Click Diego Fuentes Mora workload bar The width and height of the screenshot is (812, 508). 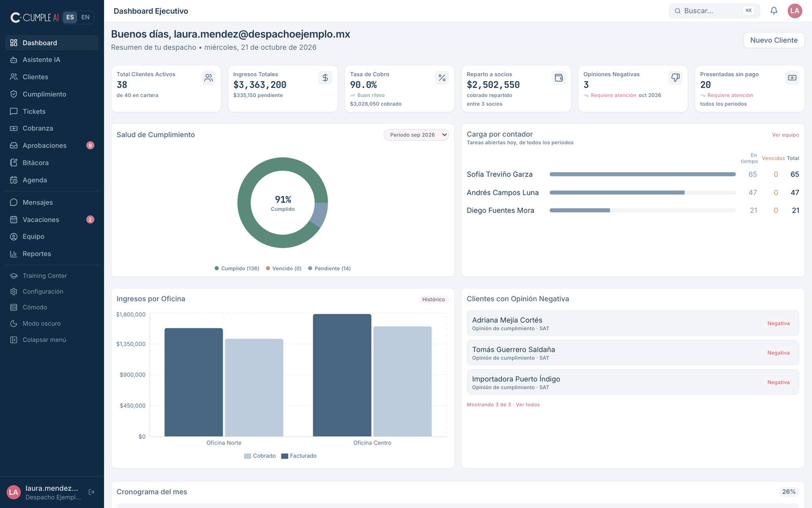click(642, 210)
